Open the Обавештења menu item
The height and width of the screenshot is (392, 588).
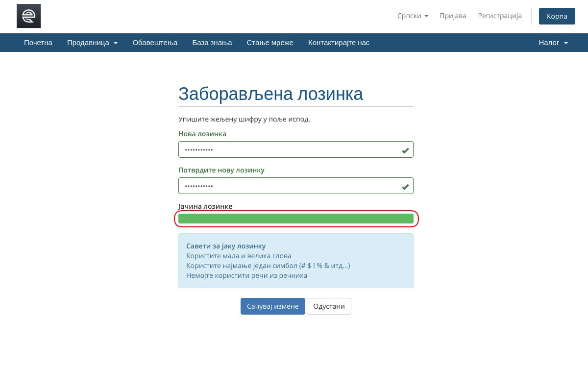155,43
